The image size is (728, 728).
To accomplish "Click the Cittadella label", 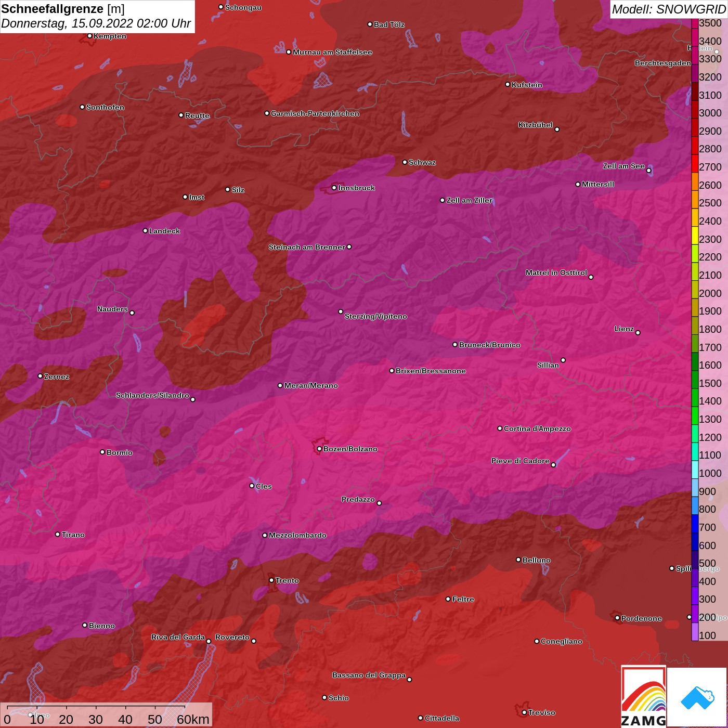I will click(x=442, y=718).
